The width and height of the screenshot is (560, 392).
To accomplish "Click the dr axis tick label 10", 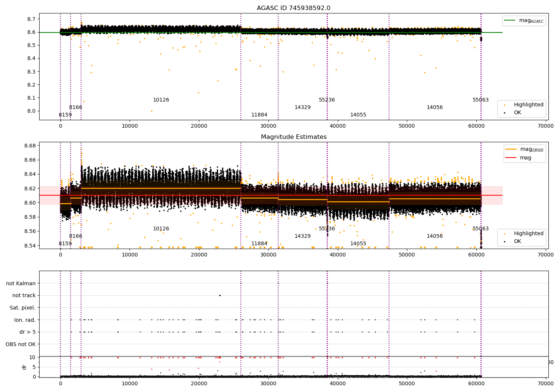I will coord(32,357).
